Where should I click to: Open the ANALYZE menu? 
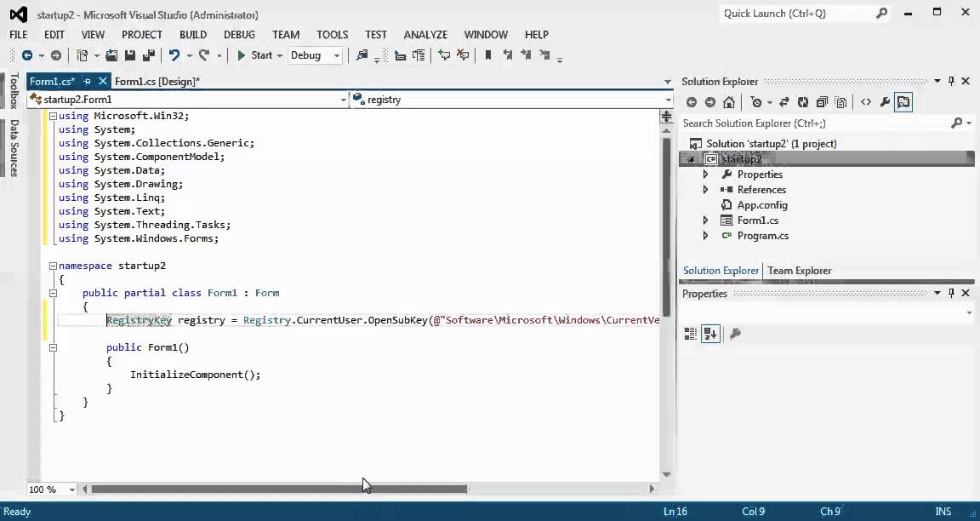tap(425, 34)
